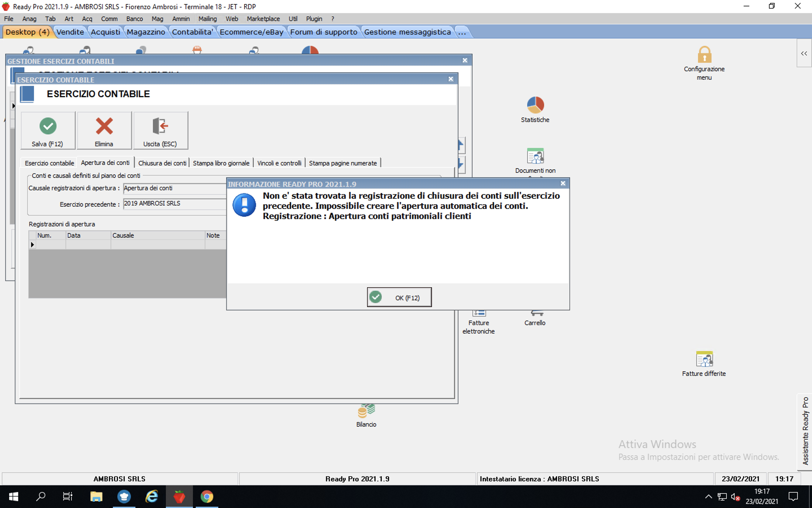The image size is (812, 508).
Task: Switch to the Contabilita' tab
Action: click(x=192, y=32)
